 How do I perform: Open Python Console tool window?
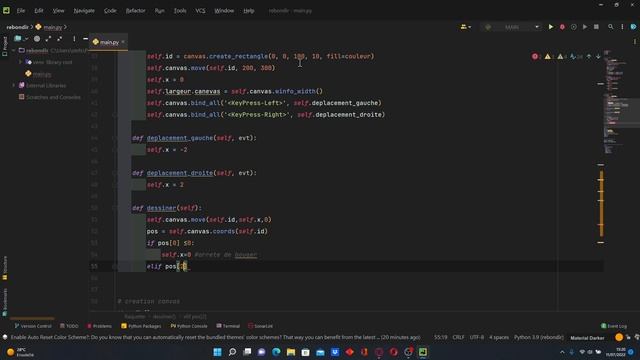pyautogui.click(x=189, y=326)
